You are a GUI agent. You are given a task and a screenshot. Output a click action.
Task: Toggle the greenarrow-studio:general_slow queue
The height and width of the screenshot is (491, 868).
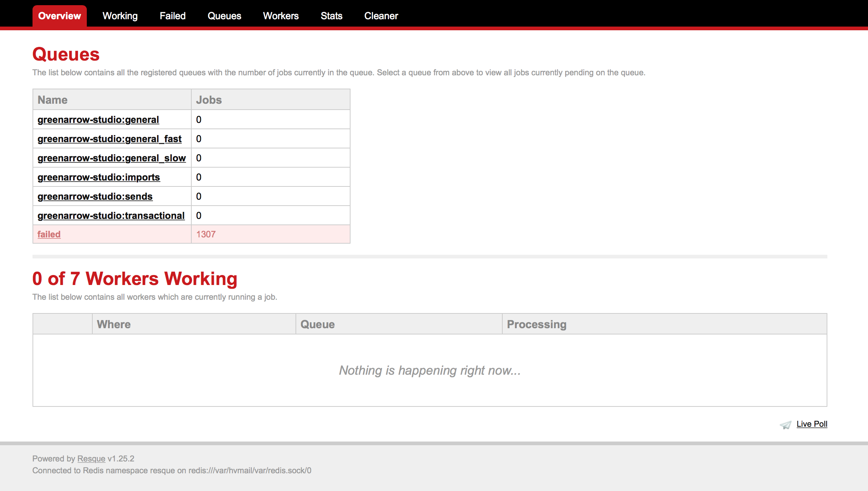pos(111,158)
